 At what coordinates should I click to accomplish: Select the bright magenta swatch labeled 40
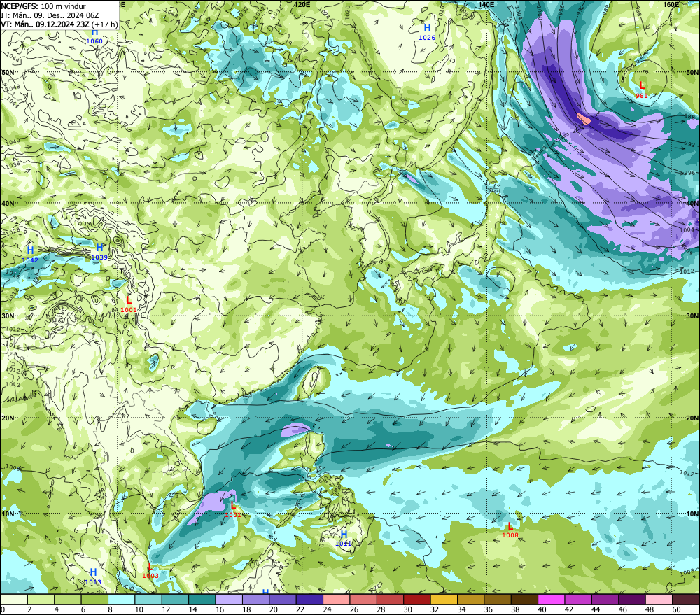(552, 600)
